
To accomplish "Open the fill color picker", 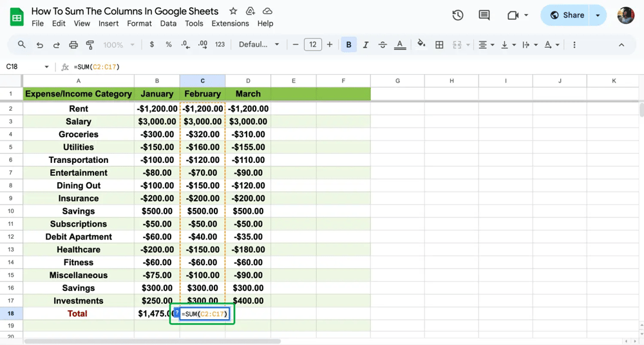I will click(x=421, y=45).
